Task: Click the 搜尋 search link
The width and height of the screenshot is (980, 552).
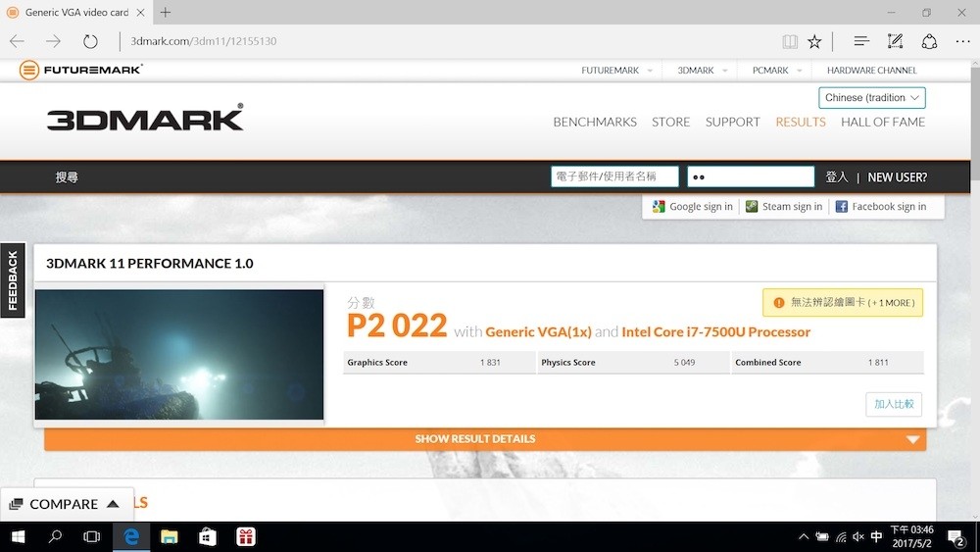Action: [67, 176]
